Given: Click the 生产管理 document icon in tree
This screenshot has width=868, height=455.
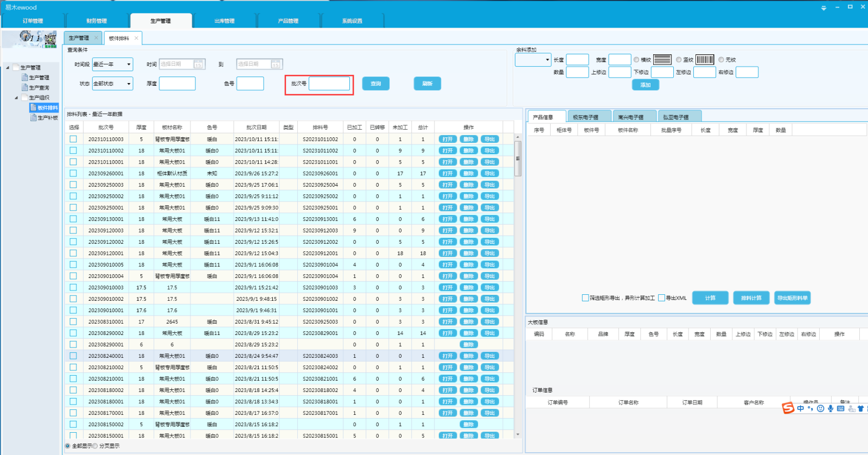Looking at the screenshot, I should 24,77.
